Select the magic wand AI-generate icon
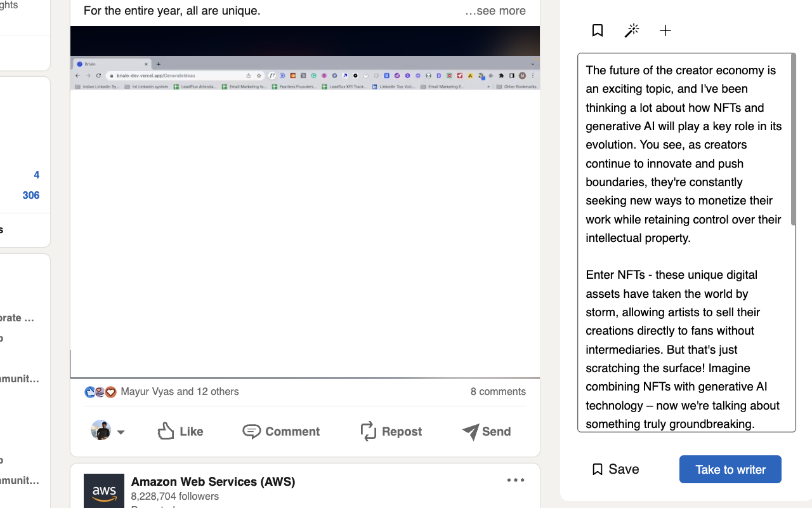 [x=631, y=30]
